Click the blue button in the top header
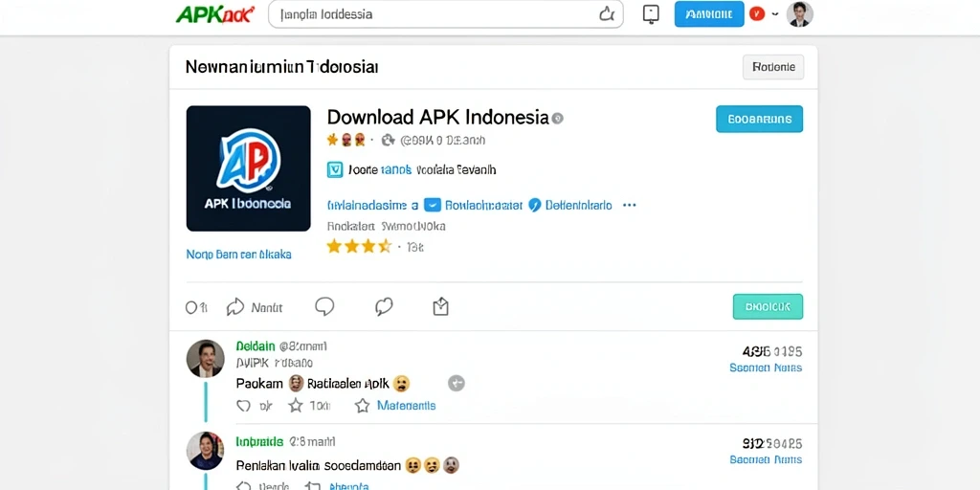This screenshot has height=490, width=980. click(x=709, y=13)
